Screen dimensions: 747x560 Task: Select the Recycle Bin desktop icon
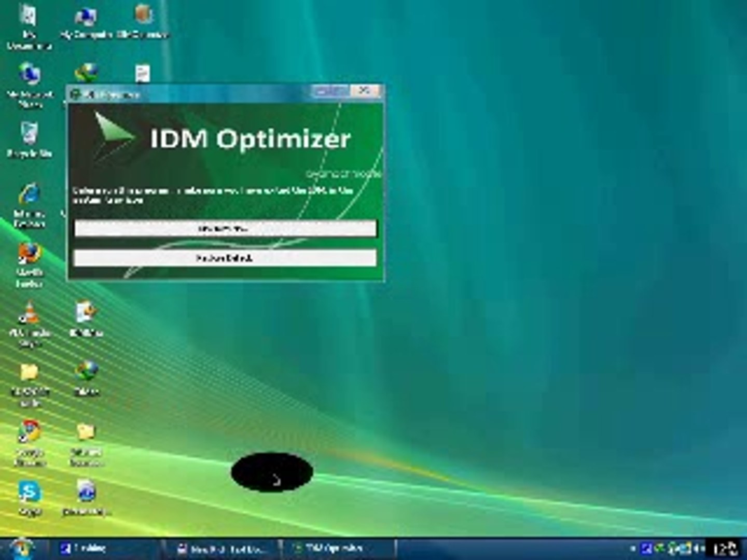point(30,140)
